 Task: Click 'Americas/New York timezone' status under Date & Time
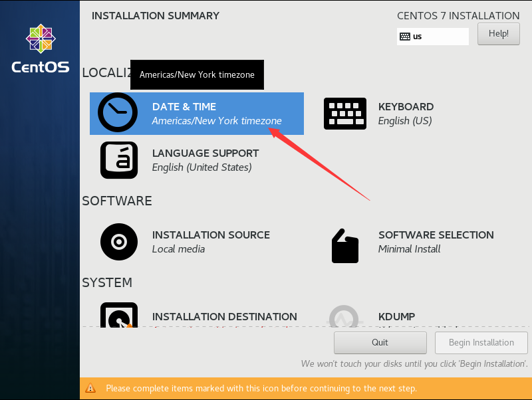pyautogui.click(x=217, y=121)
